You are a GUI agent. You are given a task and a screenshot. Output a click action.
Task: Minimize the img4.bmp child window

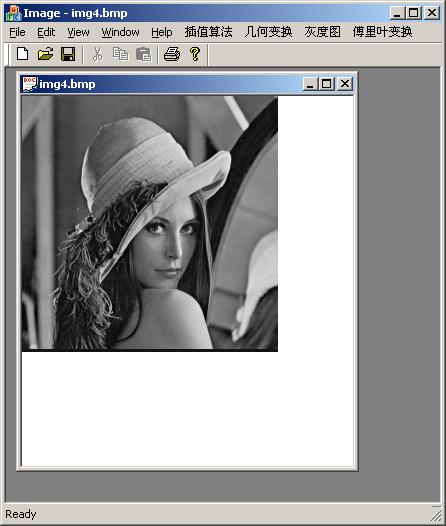click(310, 84)
